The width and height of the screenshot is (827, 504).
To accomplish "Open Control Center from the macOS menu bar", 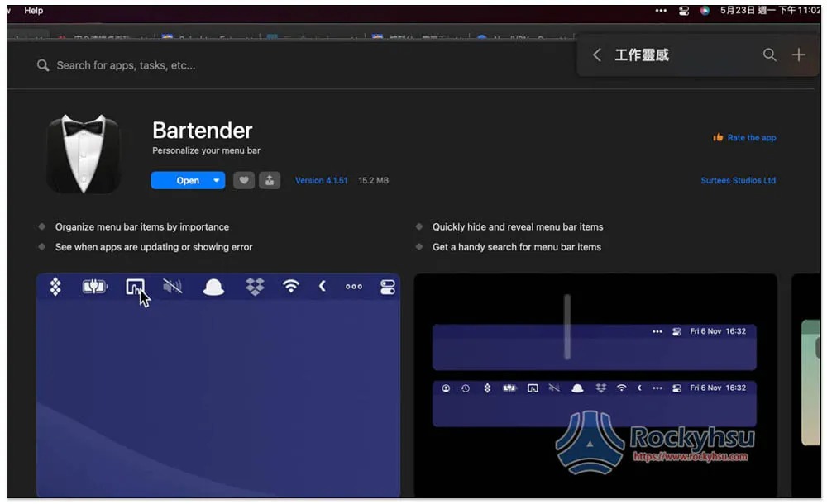I will [684, 11].
